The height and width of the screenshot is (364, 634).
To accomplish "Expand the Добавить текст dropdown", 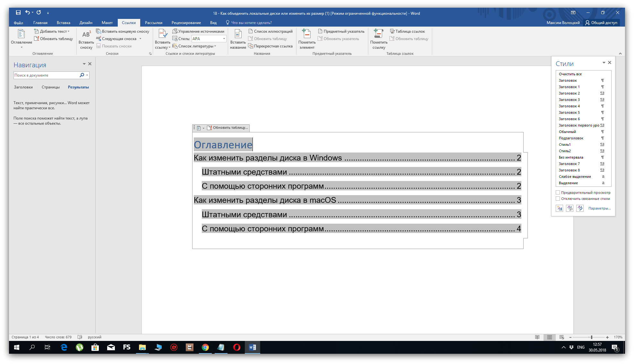I will pyautogui.click(x=68, y=31).
